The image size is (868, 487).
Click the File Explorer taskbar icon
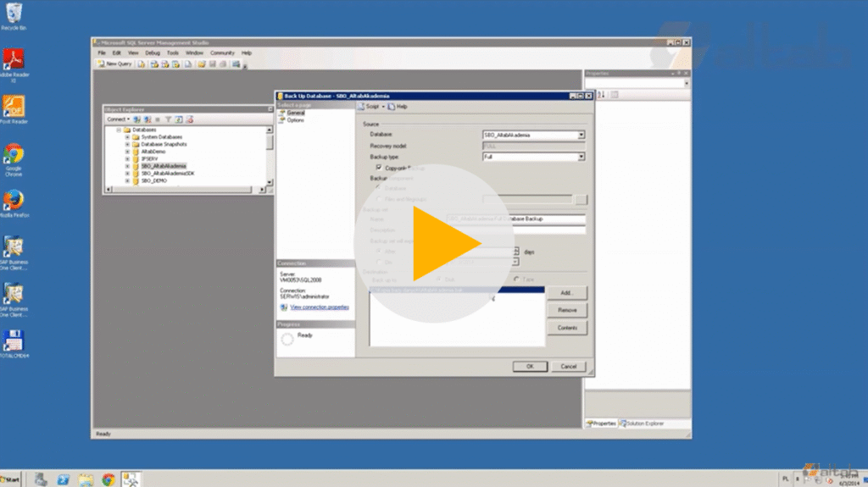[x=86, y=479]
